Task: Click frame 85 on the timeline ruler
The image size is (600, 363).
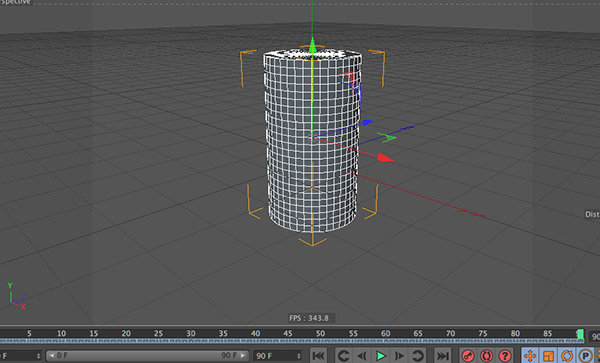Action: pos(548,333)
